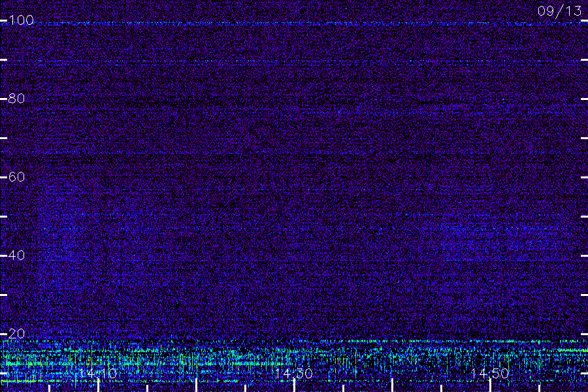
Task: Click the 14:30 time label
Action: click(x=294, y=374)
